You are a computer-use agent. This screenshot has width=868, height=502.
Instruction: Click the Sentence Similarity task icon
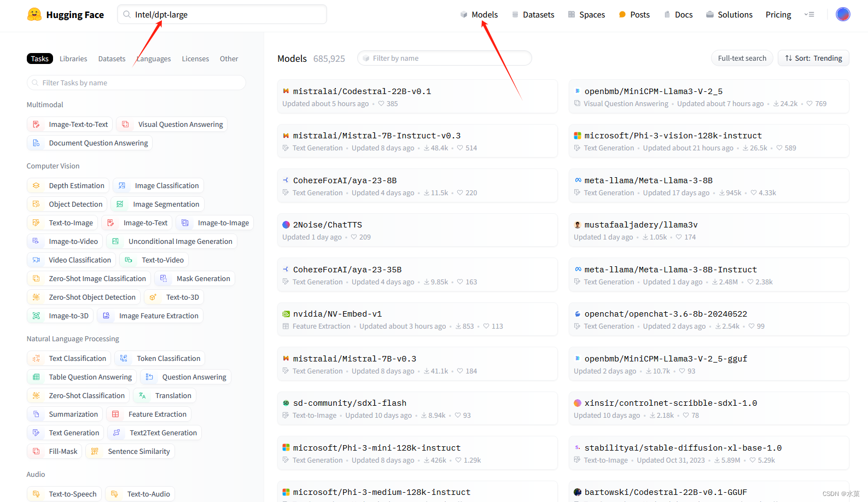(x=95, y=451)
